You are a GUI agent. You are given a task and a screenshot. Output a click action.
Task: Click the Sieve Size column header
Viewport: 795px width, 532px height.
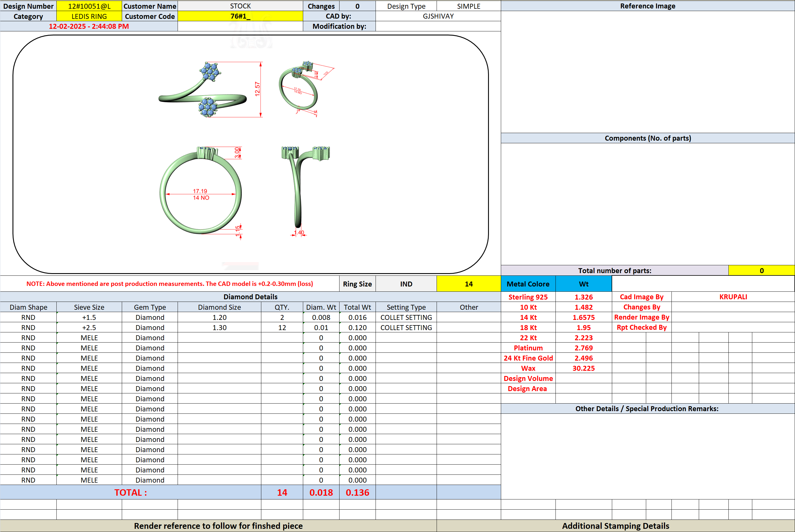pyautogui.click(x=89, y=307)
